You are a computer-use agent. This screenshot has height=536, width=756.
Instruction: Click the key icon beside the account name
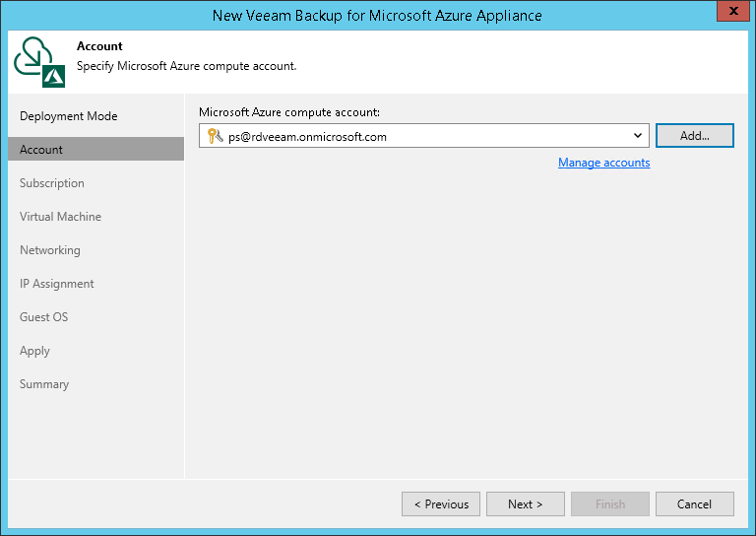coord(215,136)
